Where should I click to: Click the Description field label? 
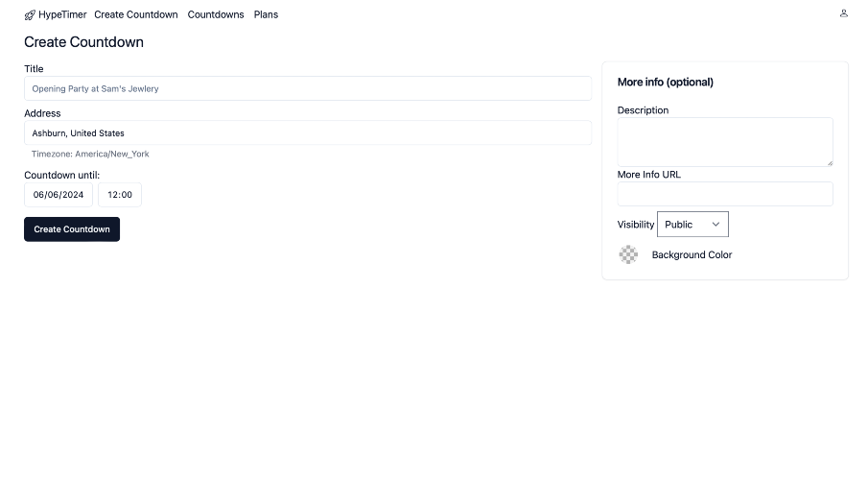[x=643, y=110]
